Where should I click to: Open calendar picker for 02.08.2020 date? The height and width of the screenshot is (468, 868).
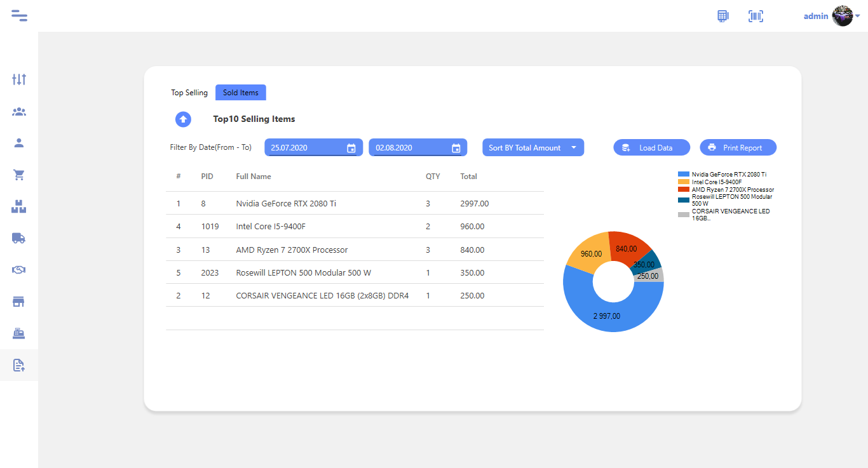[x=456, y=148]
